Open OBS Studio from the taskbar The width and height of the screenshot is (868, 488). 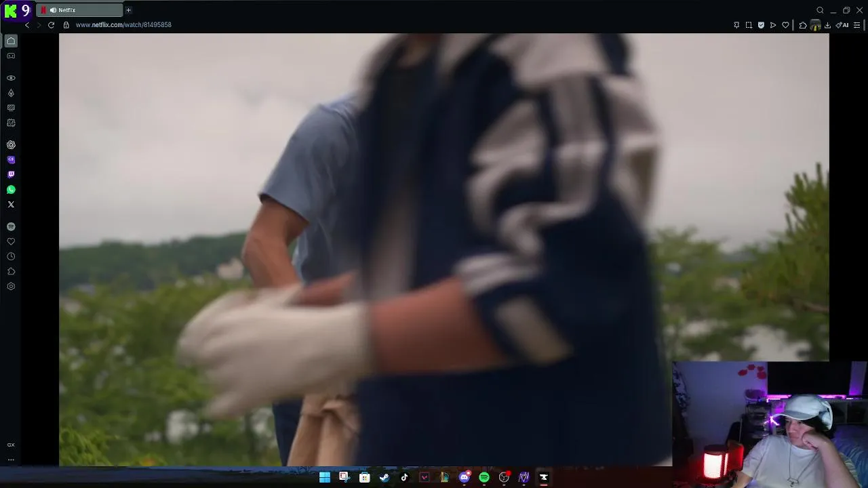pyautogui.click(x=504, y=477)
